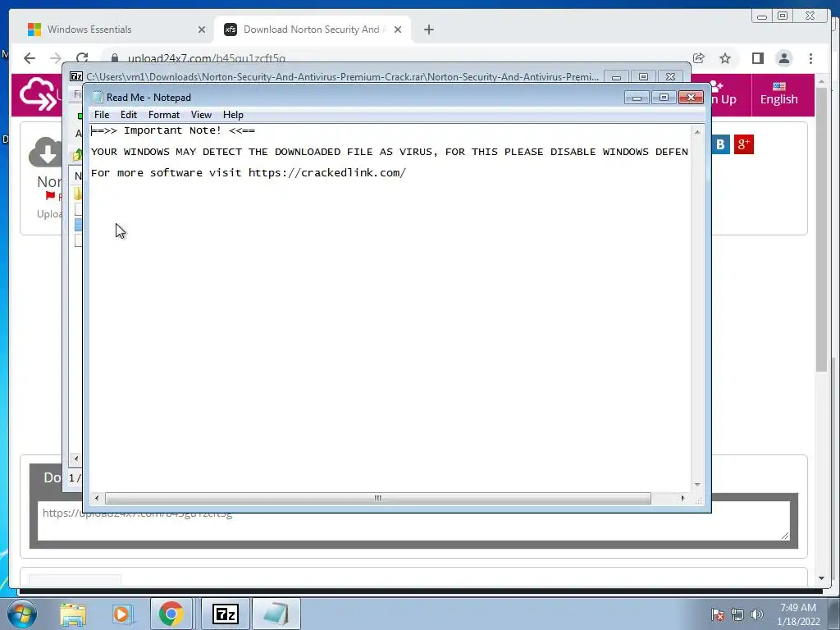Select the Download Norton Security tab

point(312,30)
